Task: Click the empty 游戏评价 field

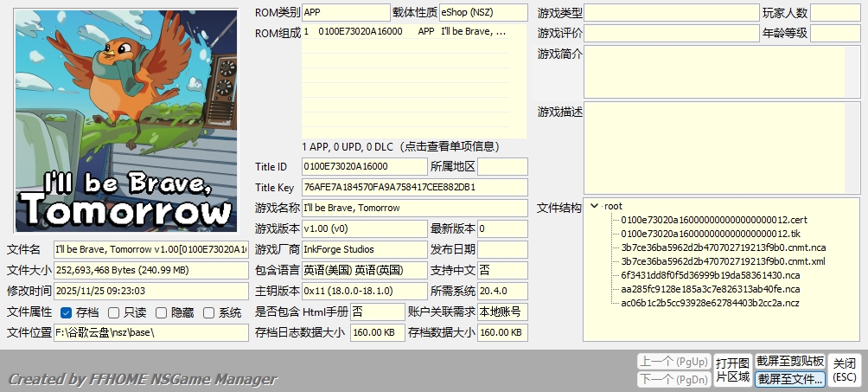Action: pyautogui.click(x=672, y=33)
